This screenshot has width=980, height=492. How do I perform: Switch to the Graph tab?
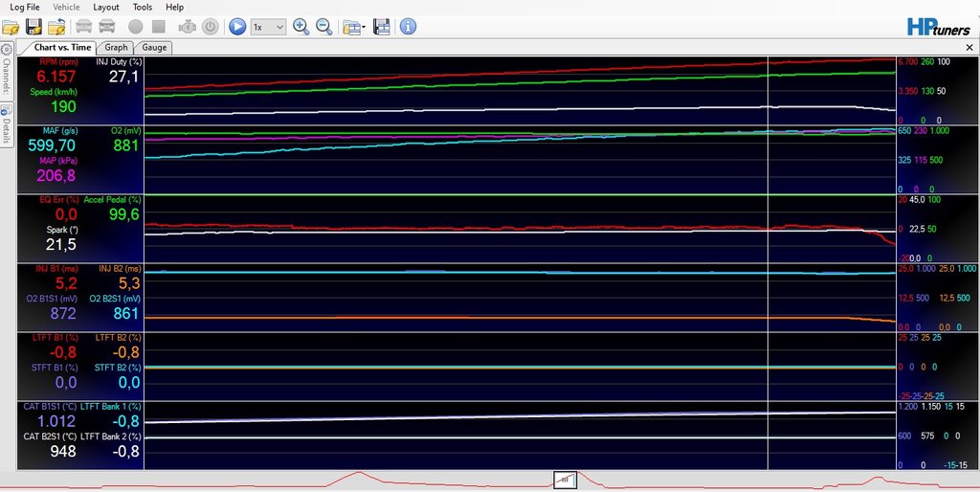tap(116, 48)
